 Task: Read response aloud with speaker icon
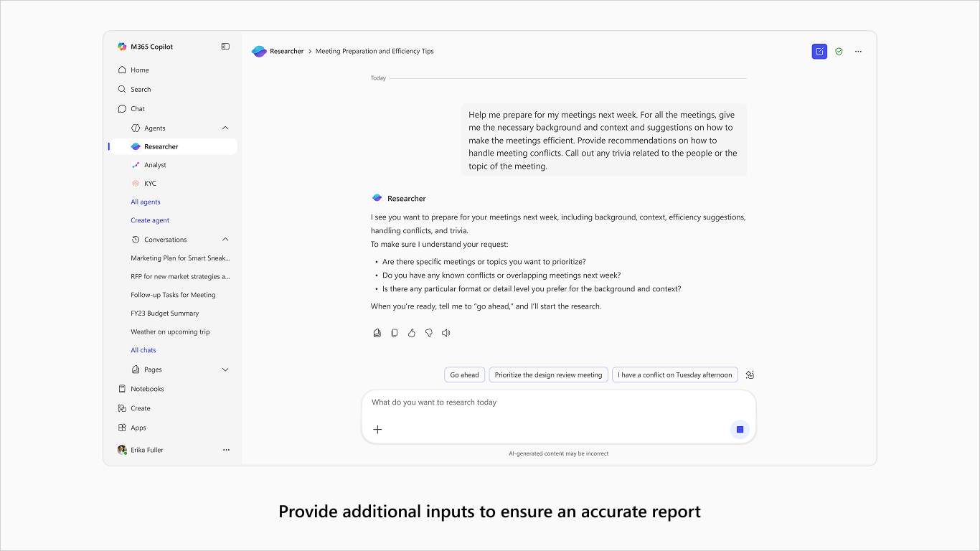[446, 333]
